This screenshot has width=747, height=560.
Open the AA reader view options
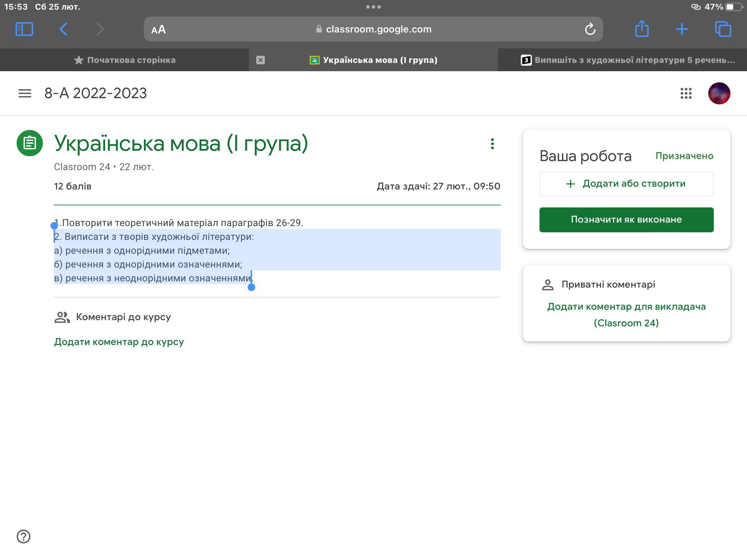point(158,30)
